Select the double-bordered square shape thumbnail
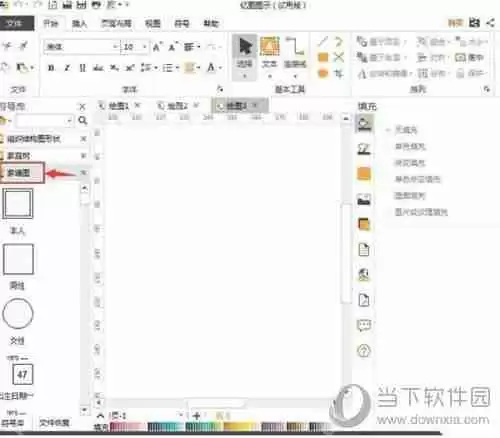 [x=18, y=204]
